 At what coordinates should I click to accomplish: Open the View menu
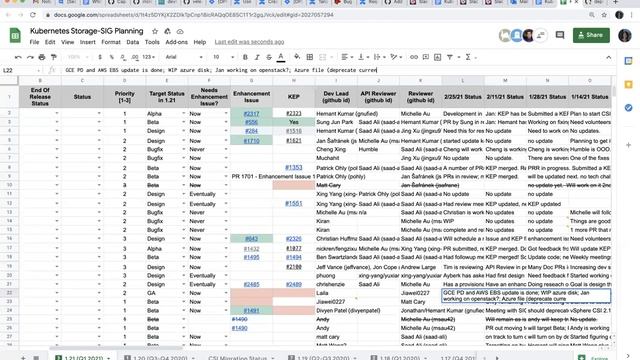tap(68, 42)
